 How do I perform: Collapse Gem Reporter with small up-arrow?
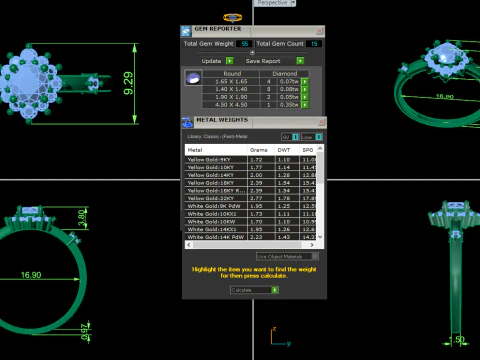point(252,53)
